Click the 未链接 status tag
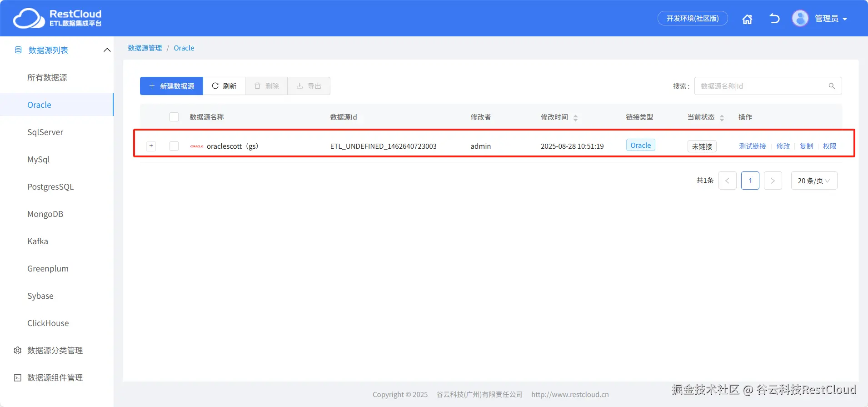 pos(702,146)
